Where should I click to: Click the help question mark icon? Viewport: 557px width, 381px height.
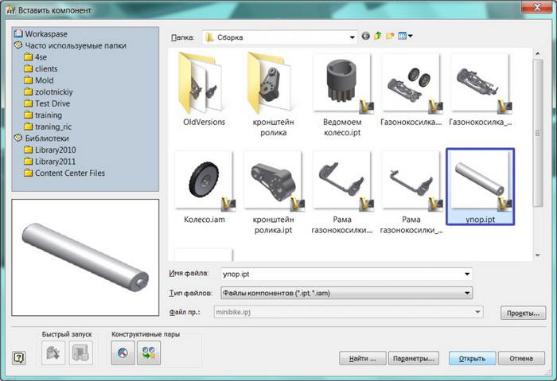tap(19, 358)
